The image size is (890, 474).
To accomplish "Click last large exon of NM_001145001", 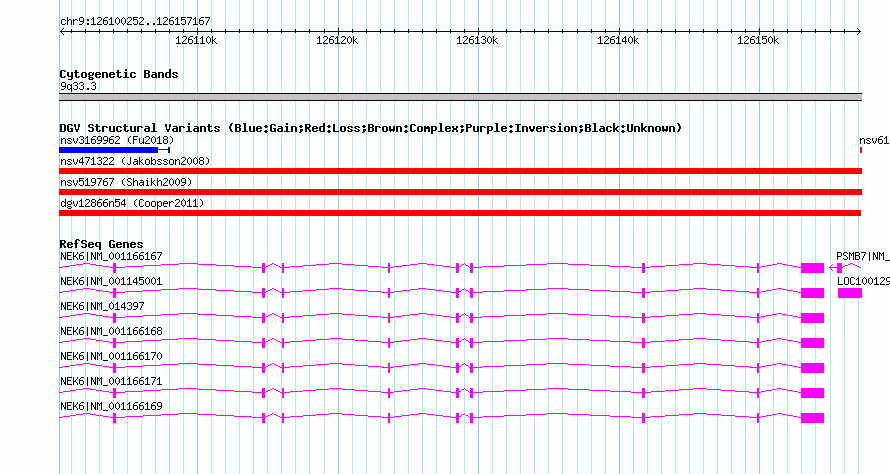I will pyautogui.click(x=812, y=293).
